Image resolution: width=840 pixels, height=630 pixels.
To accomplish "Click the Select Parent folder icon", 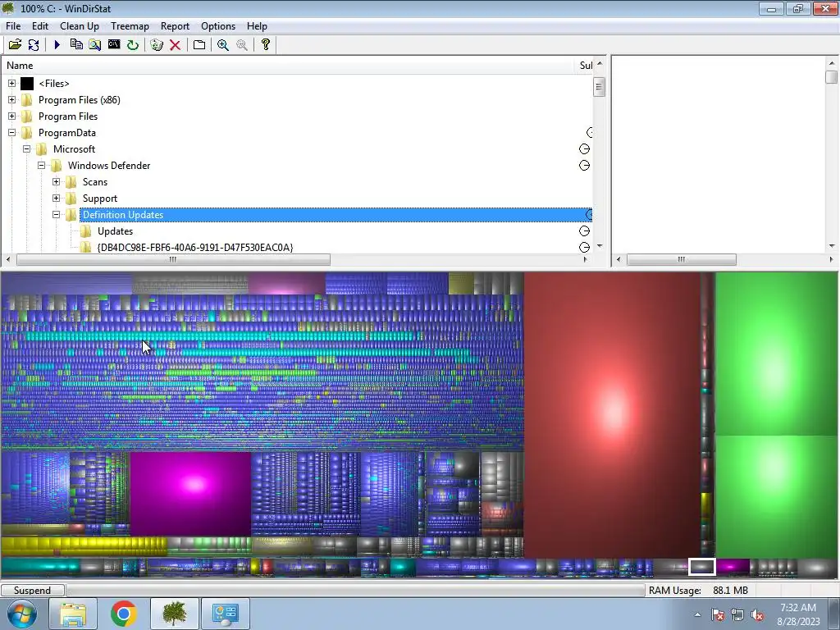I will [x=199, y=44].
